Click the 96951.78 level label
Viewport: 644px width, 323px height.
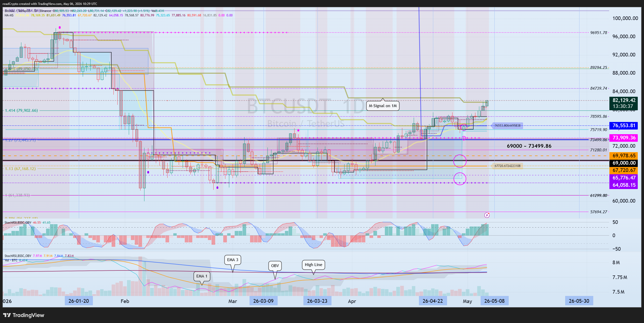tap(598, 33)
